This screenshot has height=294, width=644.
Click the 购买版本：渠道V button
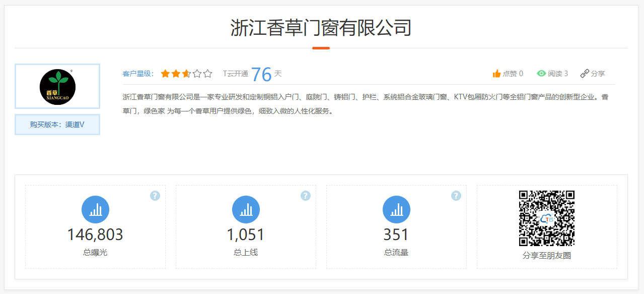tap(57, 125)
